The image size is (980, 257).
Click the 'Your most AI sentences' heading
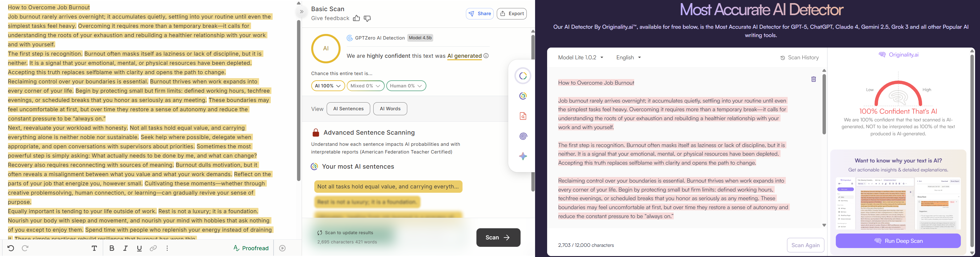click(x=358, y=167)
